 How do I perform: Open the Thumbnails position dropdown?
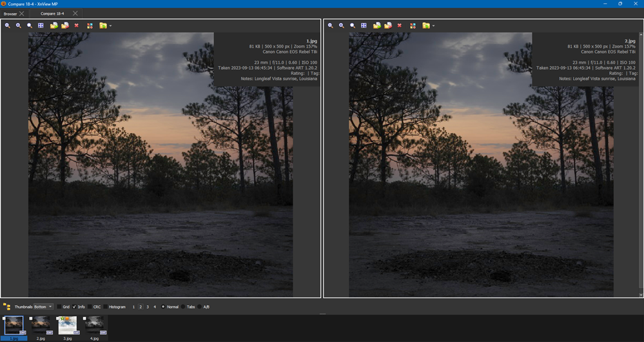(x=43, y=307)
